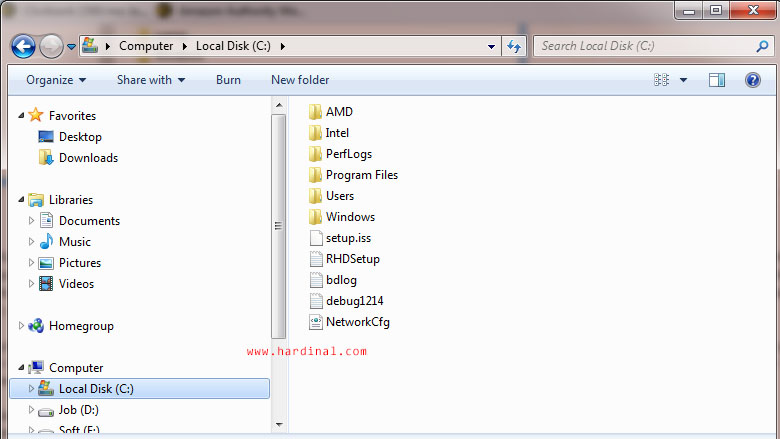This screenshot has height=439, width=780.
Task: Click Burn in the toolbar
Action: pos(228,80)
